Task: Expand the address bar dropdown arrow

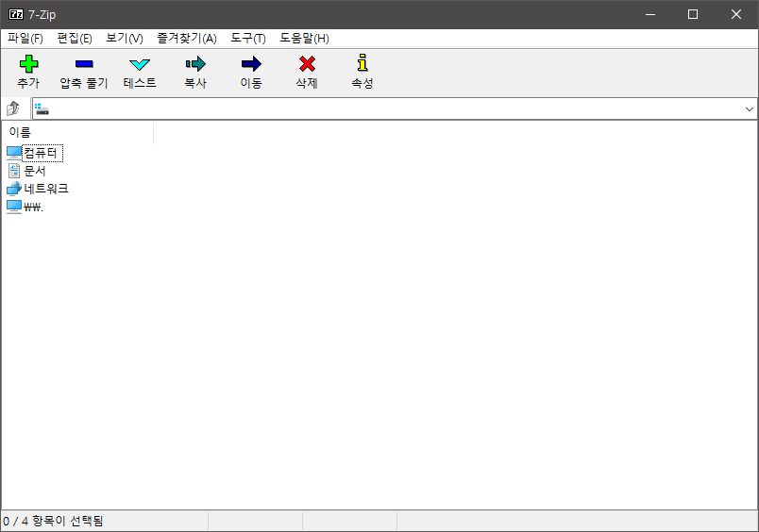Action: click(750, 108)
